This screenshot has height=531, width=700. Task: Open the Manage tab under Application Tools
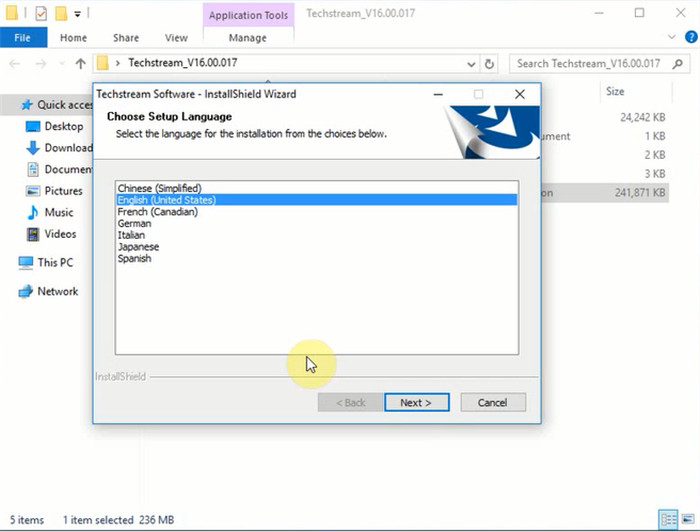pos(248,38)
